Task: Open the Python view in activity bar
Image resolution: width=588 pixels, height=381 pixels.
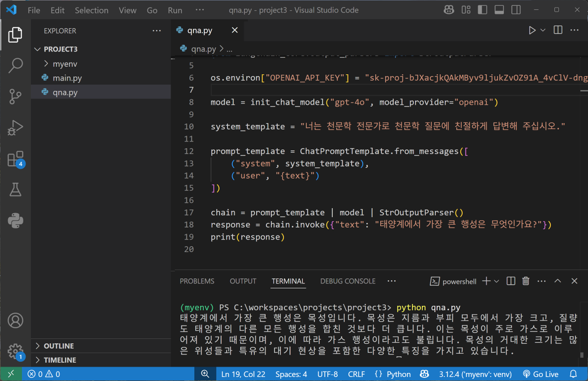Action: pyautogui.click(x=15, y=221)
